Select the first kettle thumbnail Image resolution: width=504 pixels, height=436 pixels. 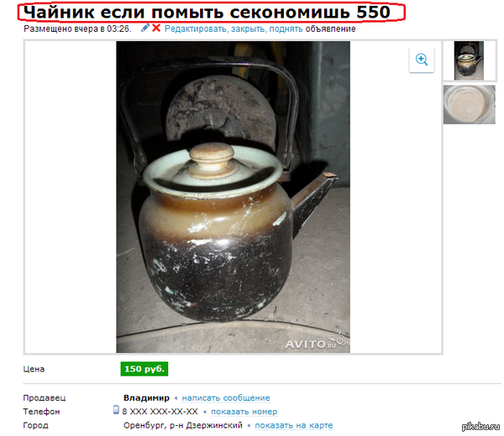469,60
